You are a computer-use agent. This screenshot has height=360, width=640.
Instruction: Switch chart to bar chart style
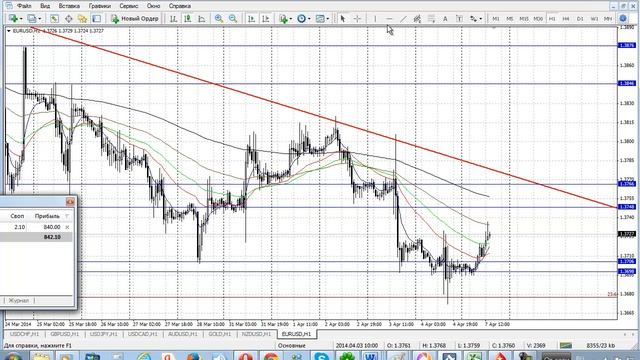click(x=173, y=19)
